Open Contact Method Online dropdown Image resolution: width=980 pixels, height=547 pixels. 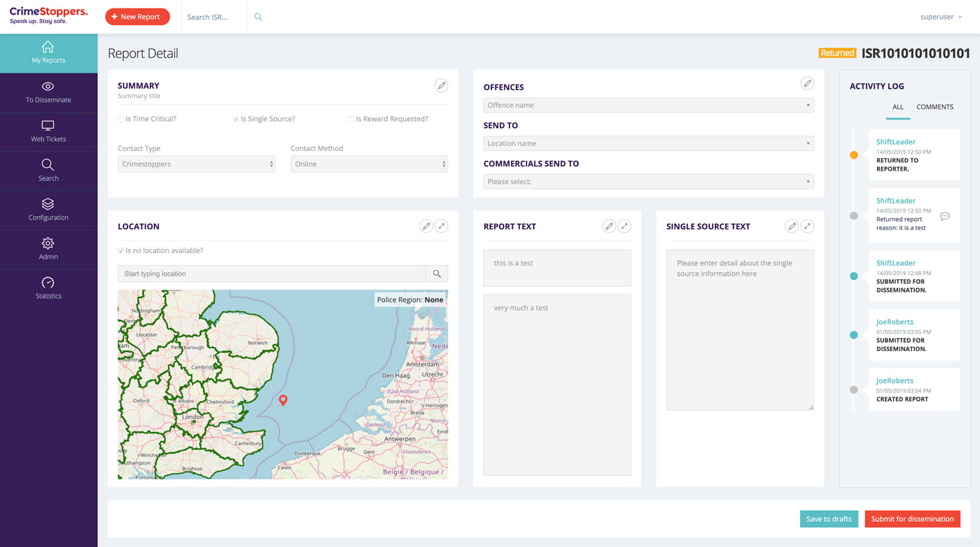click(369, 164)
